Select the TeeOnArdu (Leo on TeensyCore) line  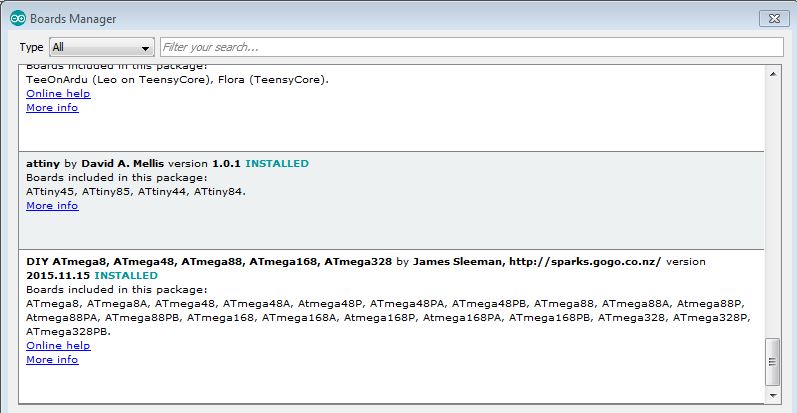[x=177, y=79]
